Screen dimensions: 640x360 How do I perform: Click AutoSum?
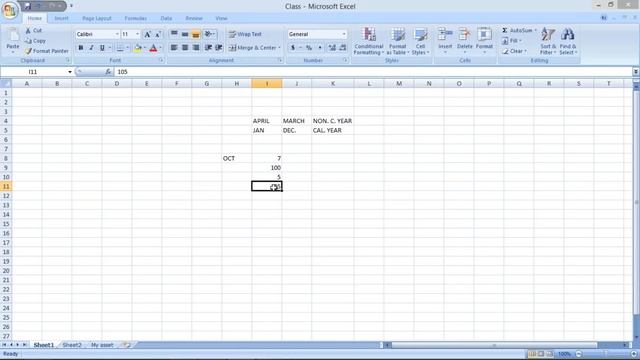tap(517, 31)
